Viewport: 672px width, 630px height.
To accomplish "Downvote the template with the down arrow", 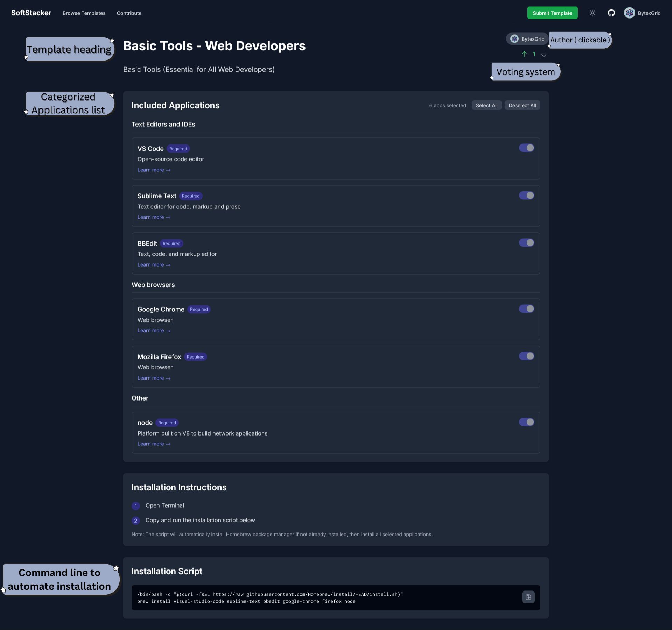I will click(x=544, y=54).
